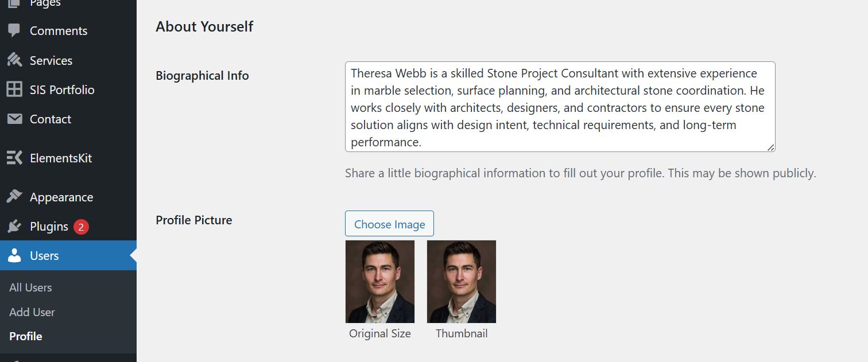Screen dimensions: 868x362
Task: Click the Comments speech bubble icon
Action: [14, 30]
